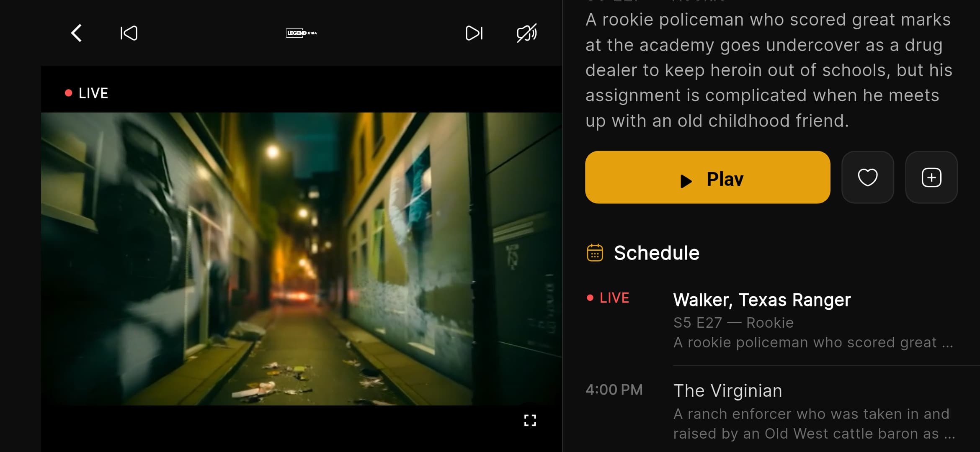Image resolution: width=980 pixels, height=452 pixels.
Task: Click the LIVE indicator over the video
Action: coord(87,93)
